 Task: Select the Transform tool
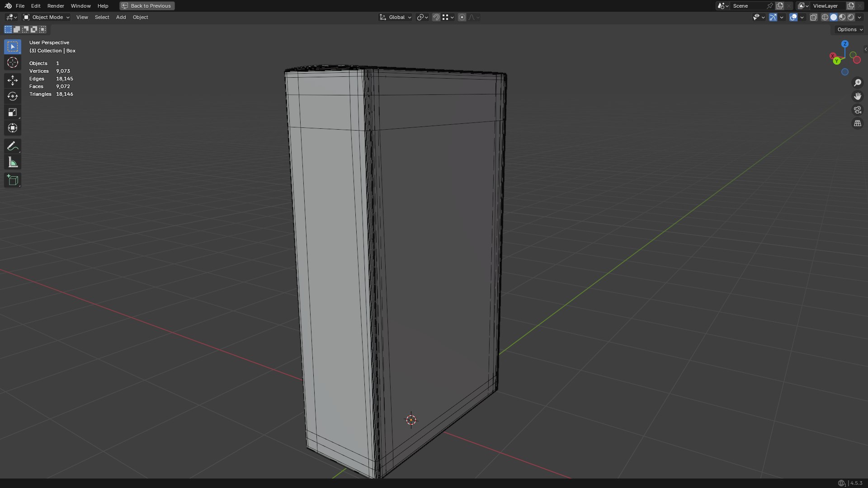coord(13,128)
